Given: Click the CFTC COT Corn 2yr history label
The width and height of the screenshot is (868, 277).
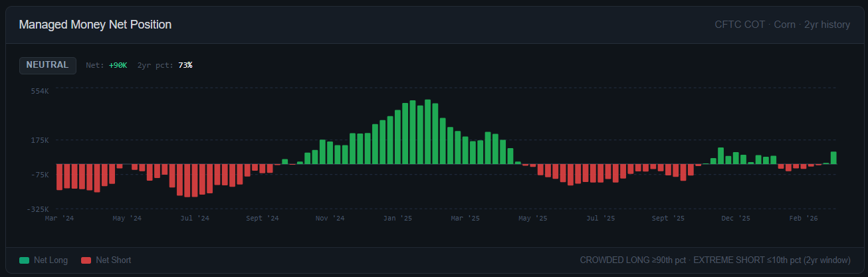Looking at the screenshot, I should pyautogui.click(x=782, y=25).
